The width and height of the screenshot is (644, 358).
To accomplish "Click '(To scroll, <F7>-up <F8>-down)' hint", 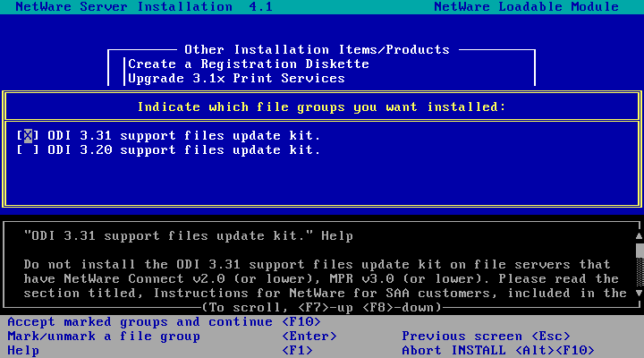I will 322,308.
